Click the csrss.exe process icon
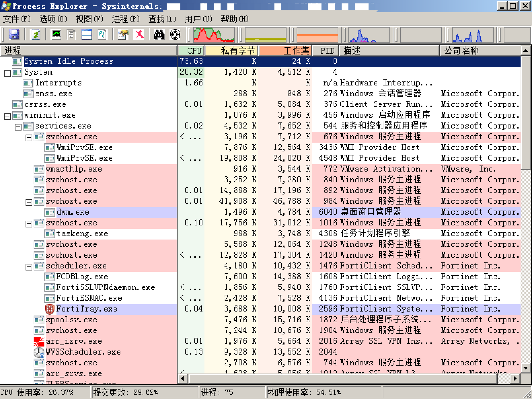Viewport: 532px width, 399px height. coord(17,105)
